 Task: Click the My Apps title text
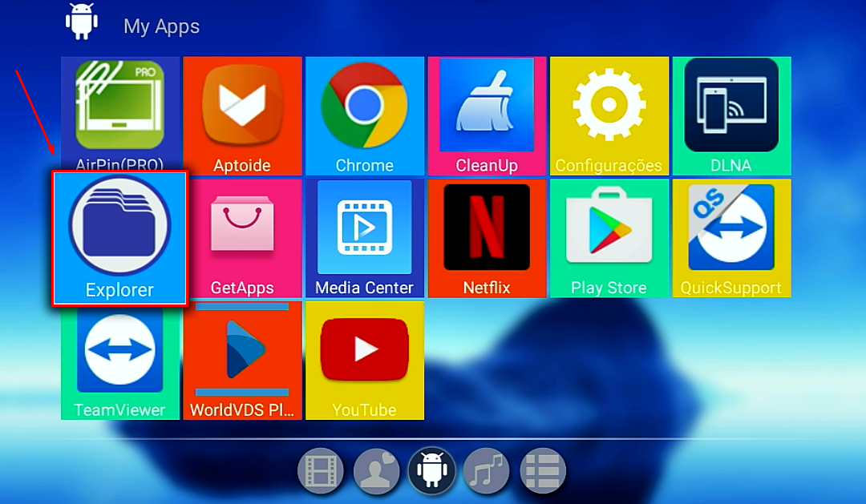(x=161, y=26)
